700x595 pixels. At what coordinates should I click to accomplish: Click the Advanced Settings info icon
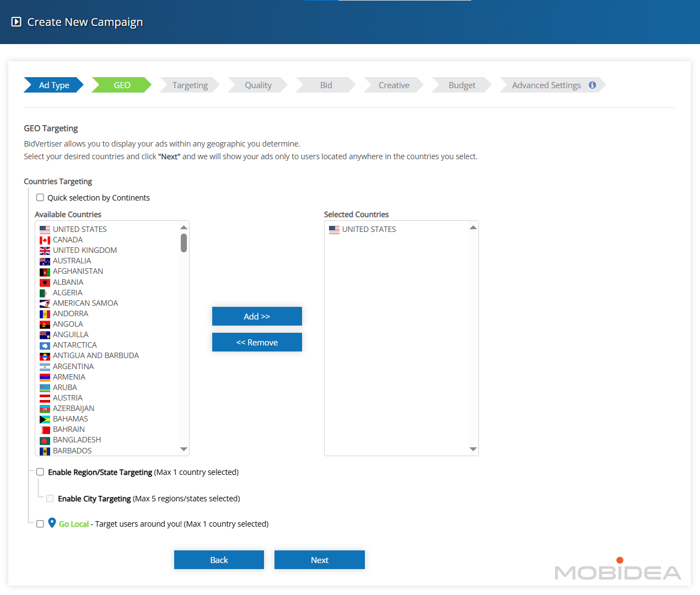[592, 85]
